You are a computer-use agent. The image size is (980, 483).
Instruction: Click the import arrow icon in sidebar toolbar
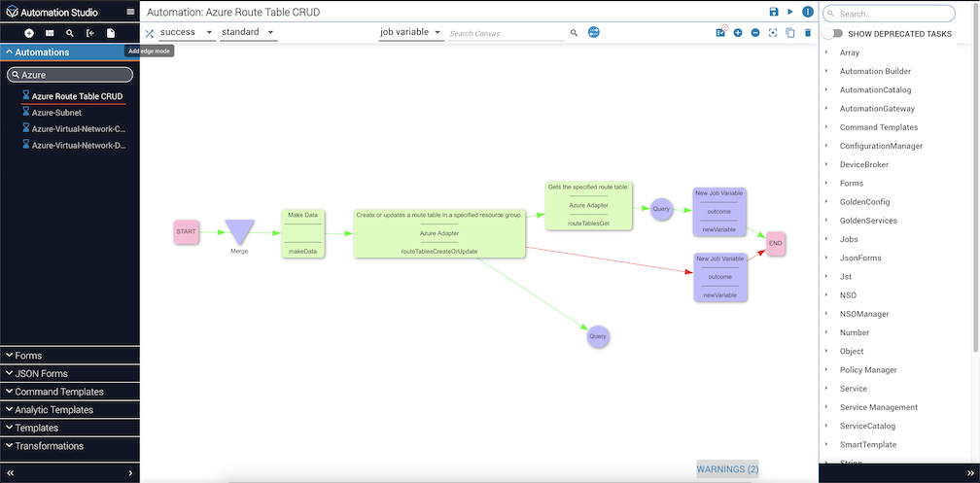point(90,33)
